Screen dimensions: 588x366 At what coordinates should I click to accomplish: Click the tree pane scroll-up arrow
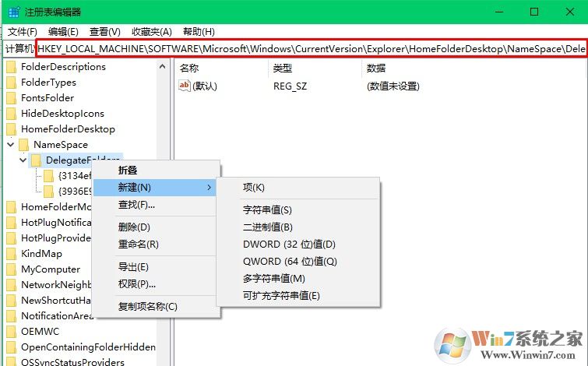(162, 67)
